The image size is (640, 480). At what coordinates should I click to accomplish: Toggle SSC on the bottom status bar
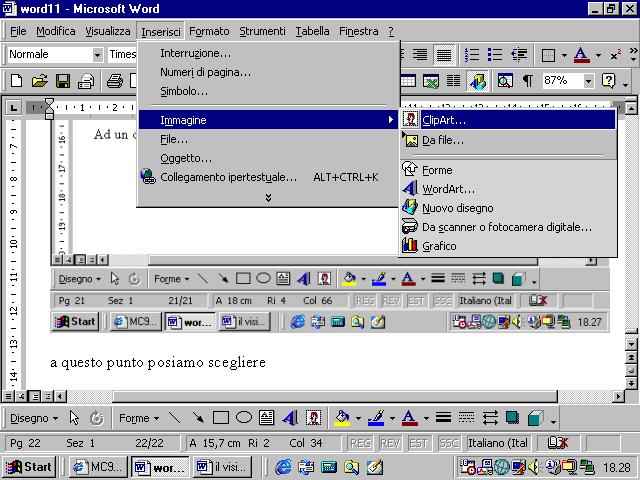[448, 443]
